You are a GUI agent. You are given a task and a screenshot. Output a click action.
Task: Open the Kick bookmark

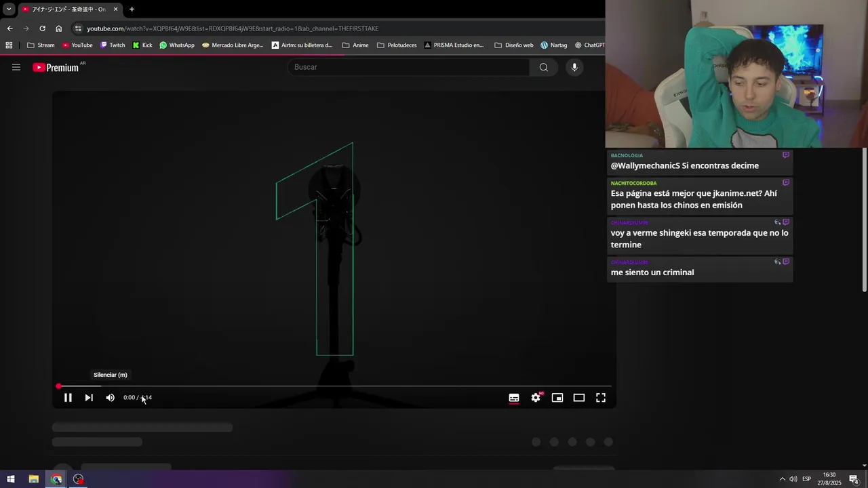(x=142, y=45)
